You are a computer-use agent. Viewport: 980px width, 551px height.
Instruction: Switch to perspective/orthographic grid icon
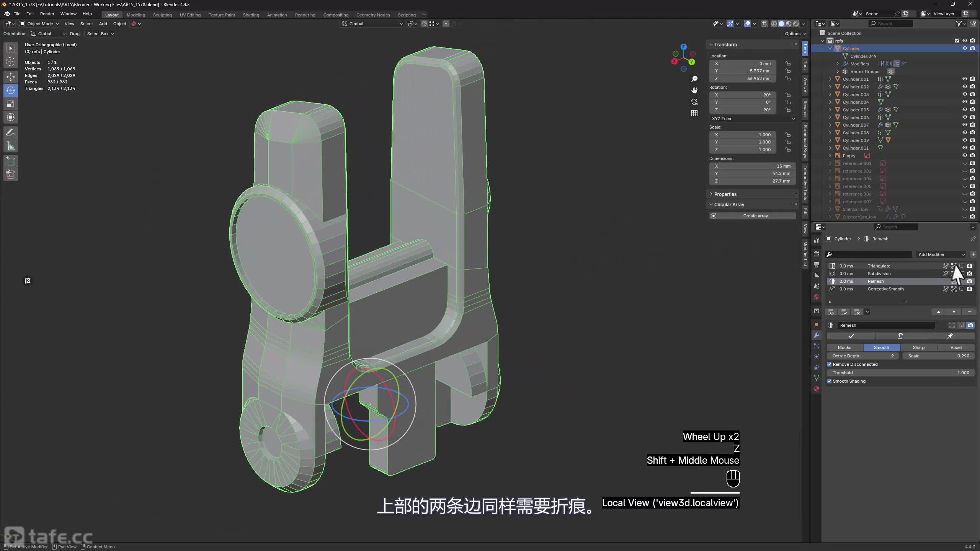pyautogui.click(x=694, y=113)
